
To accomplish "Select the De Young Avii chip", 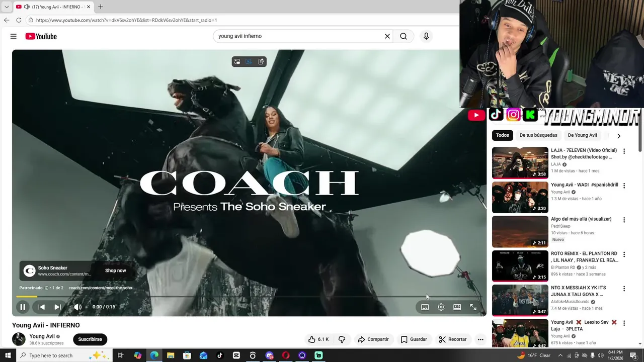I will click(x=582, y=135).
